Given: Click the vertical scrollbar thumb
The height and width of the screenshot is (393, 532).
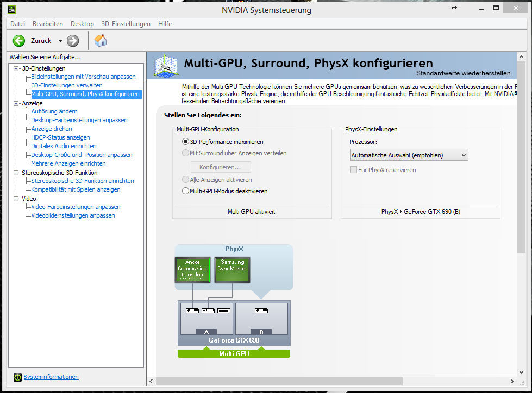Looking at the screenshot, I should pos(522,157).
